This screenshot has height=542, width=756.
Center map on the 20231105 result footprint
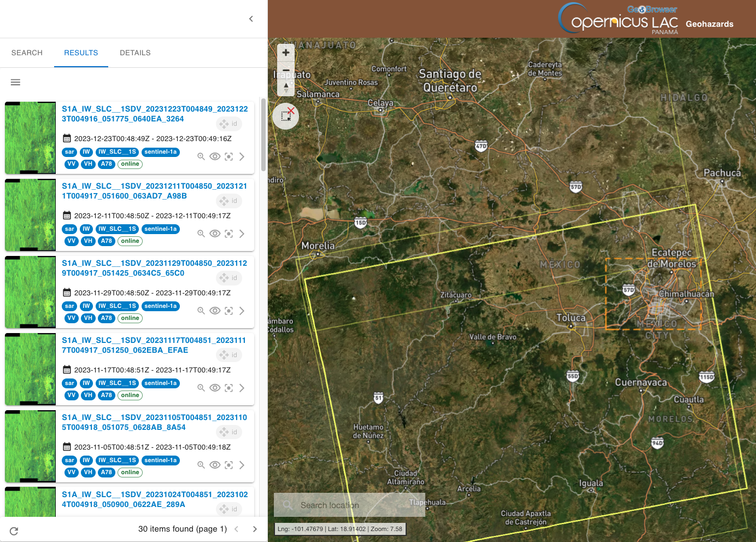click(228, 465)
